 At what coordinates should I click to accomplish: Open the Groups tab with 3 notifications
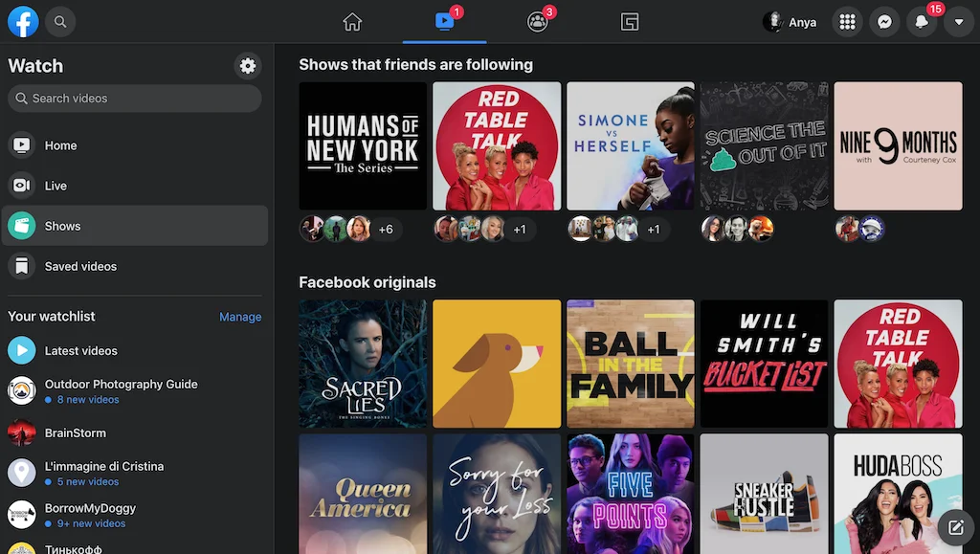(x=538, y=22)
